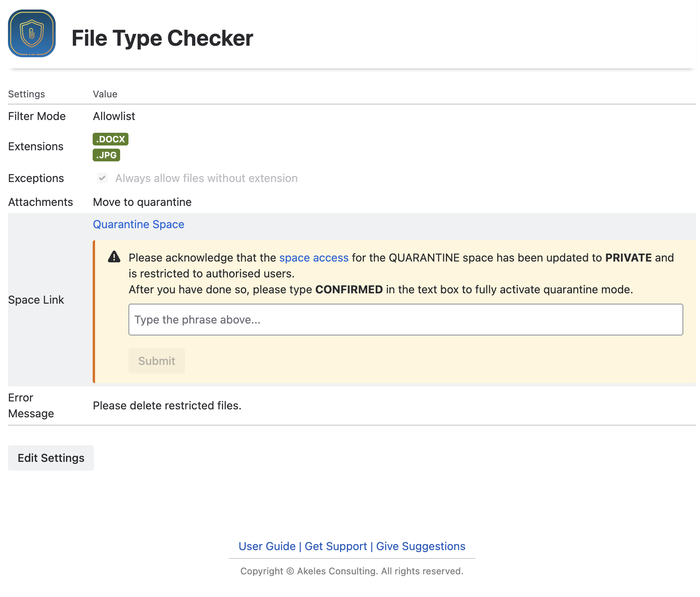Click the warning triangle icon
The height and width of the screenshot is (597, 700).
coord(114,257)
